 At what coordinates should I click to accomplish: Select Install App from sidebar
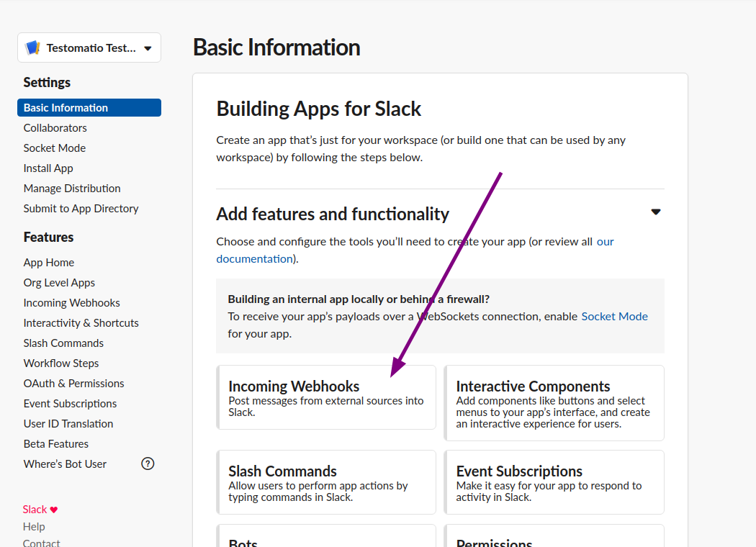[x=48, y=168]
